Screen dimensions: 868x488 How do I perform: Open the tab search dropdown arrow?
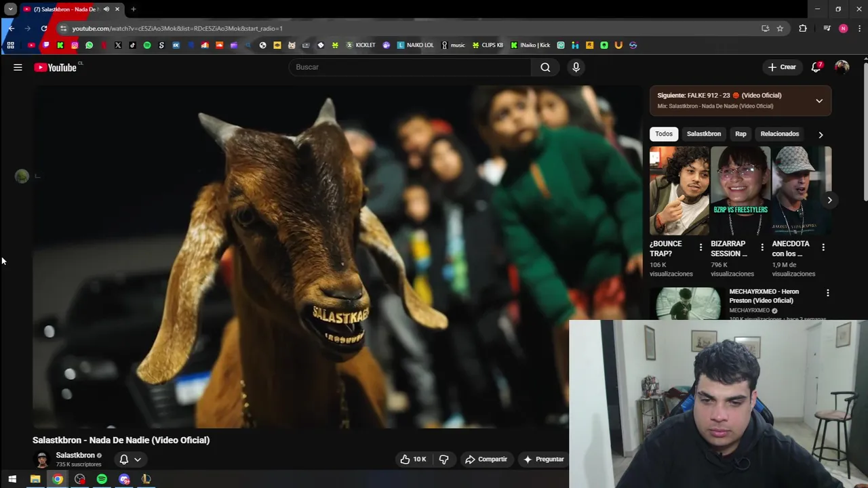point(10,9)
